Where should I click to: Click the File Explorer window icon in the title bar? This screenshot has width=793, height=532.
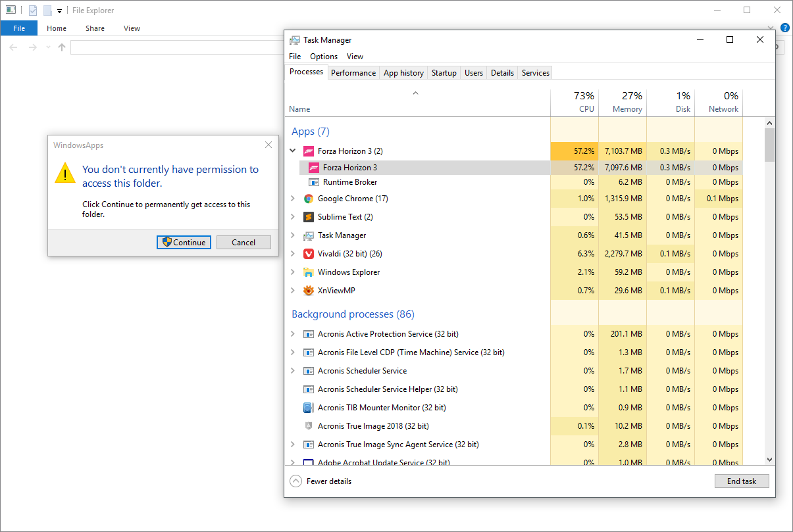tap(11, 10)
